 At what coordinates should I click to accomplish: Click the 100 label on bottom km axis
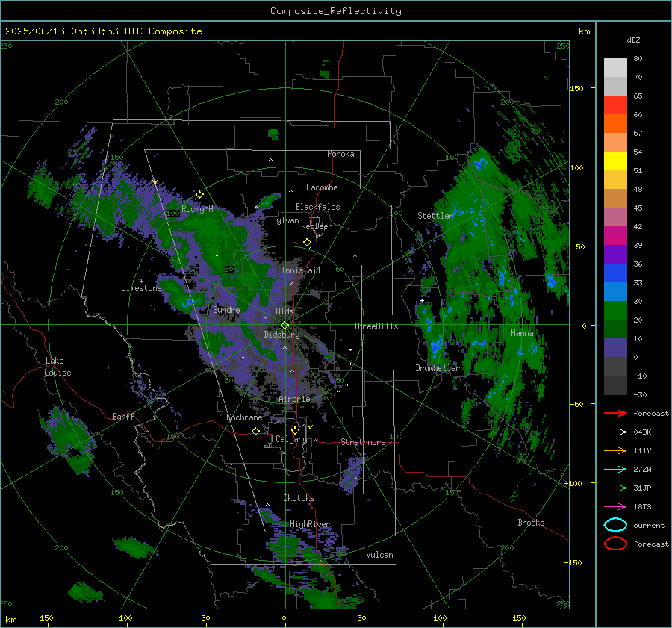coord(440,618)
